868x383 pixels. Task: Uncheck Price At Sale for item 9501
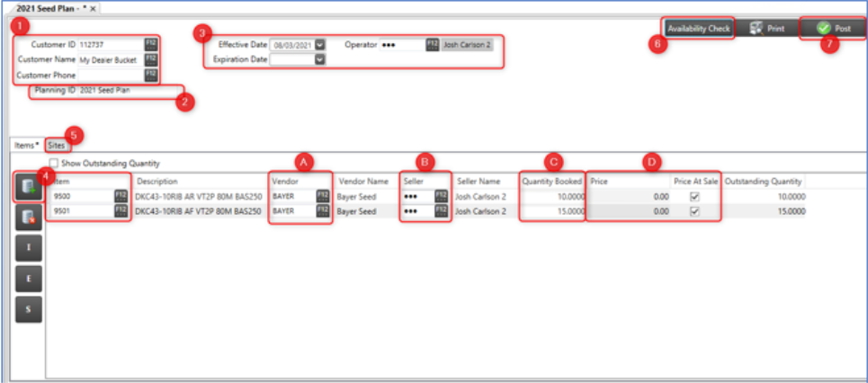(694, 212)
